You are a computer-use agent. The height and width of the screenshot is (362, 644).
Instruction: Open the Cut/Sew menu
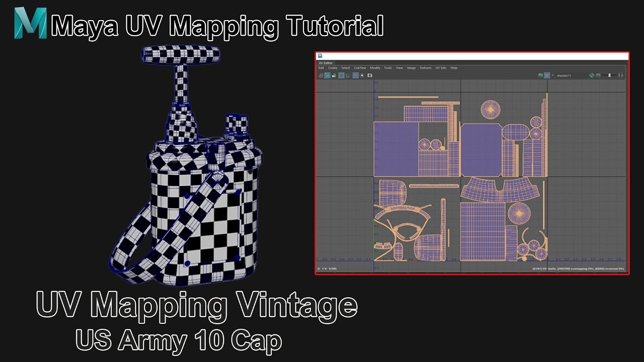pos(360,68)
